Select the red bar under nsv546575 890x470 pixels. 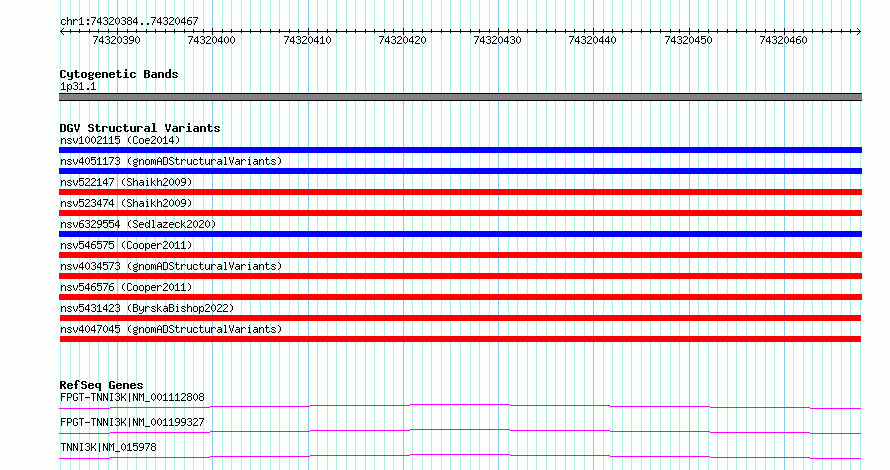(460, 255)
